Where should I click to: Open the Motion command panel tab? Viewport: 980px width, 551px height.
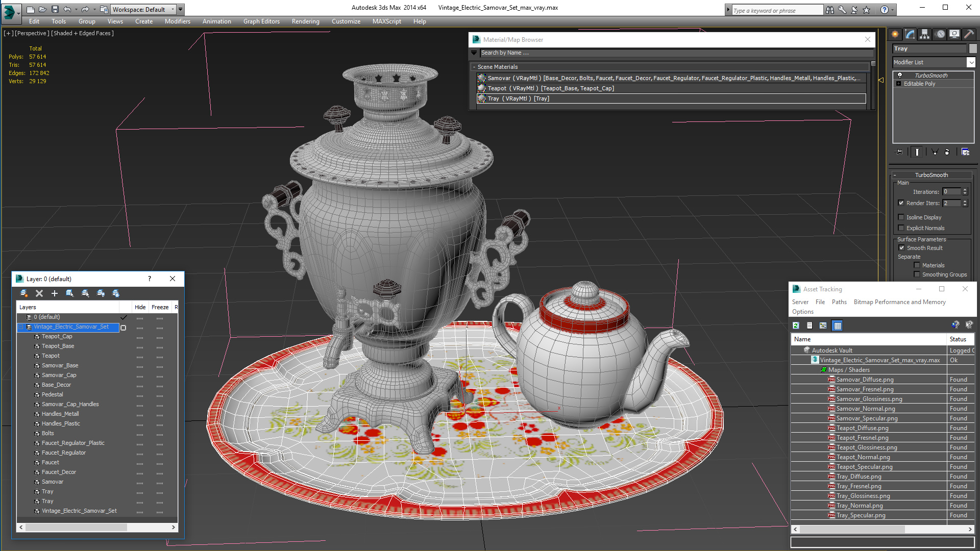point(940,34)
